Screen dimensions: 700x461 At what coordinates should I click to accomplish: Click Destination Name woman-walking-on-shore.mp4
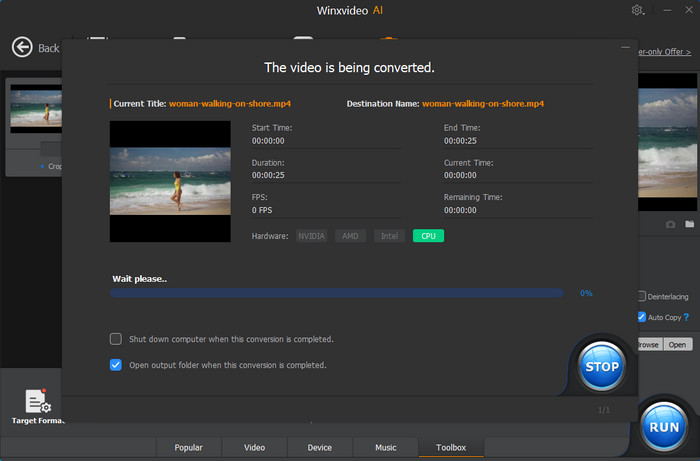click(x=483, y=104)
